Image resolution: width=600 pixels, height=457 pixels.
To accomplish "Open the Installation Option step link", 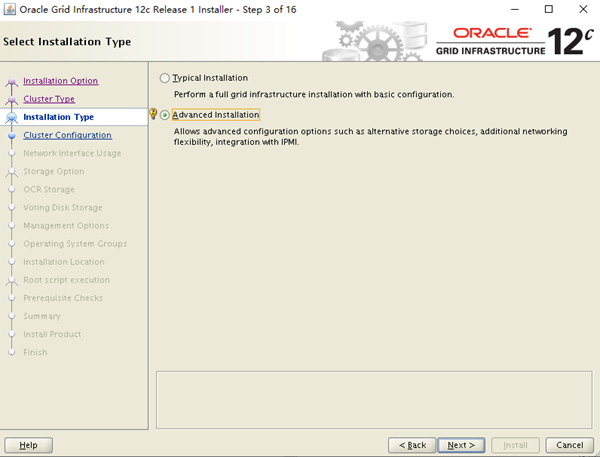I will 60,81.
